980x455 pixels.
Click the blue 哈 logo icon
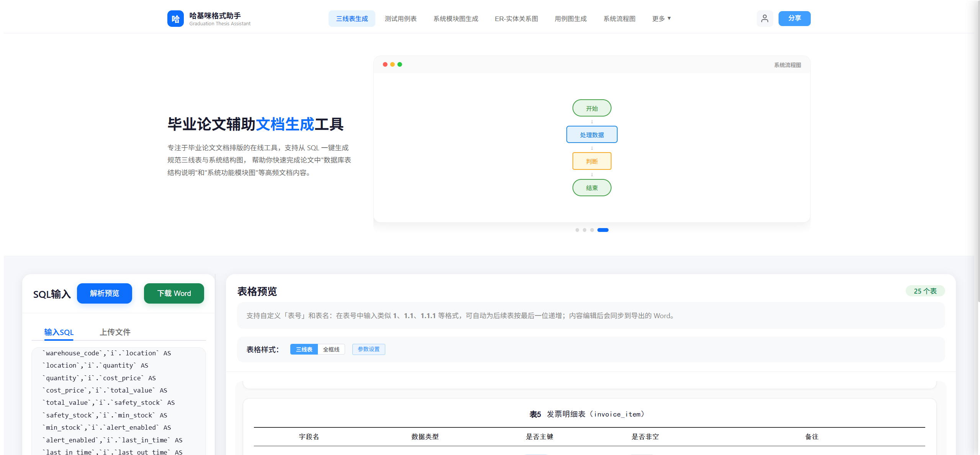pos(175,18)
